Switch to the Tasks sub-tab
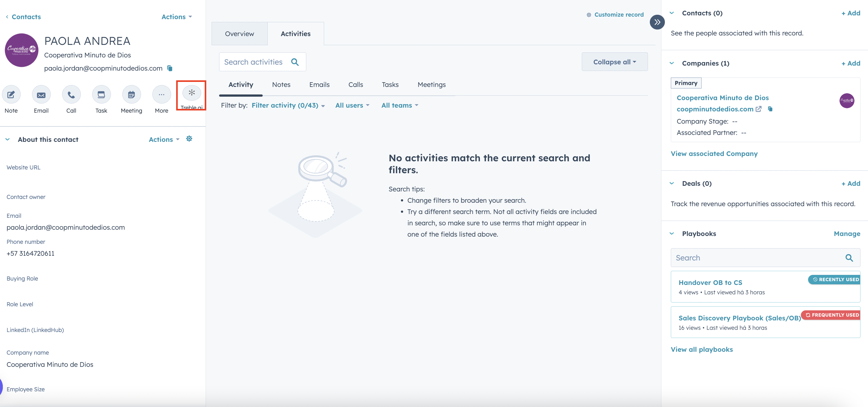The height and width of the screenshot is (407, 868). click(390, 85)
